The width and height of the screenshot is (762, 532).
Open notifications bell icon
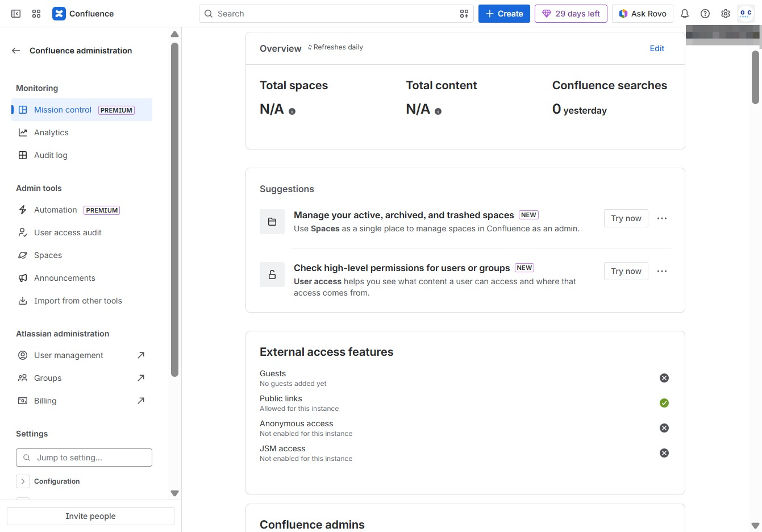tap(685, 14)
